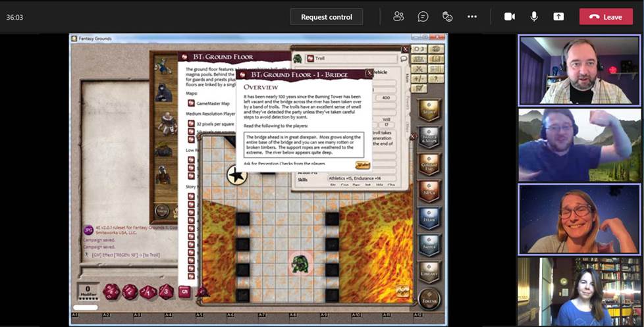Open the share content tray
Viewport: 644px width, 327px height.
point(558,17)
